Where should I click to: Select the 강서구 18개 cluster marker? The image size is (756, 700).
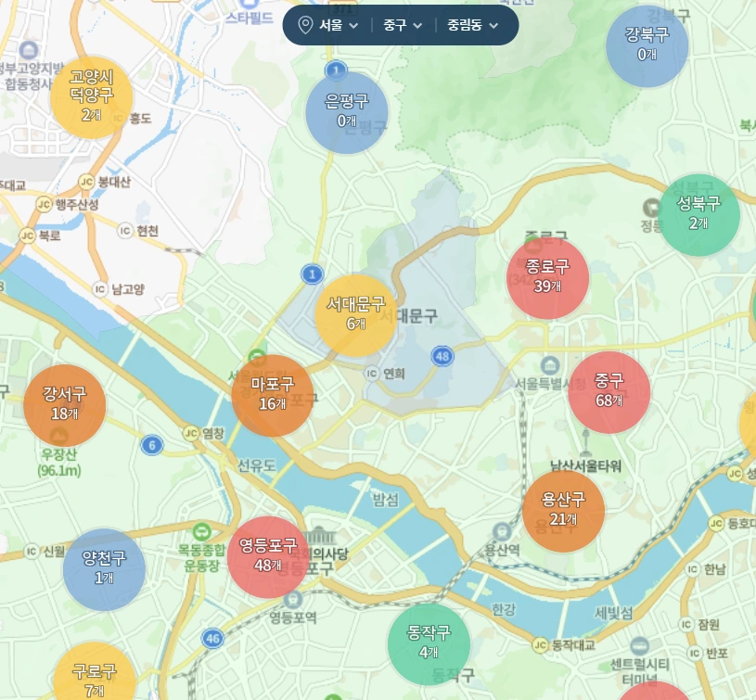65,406
